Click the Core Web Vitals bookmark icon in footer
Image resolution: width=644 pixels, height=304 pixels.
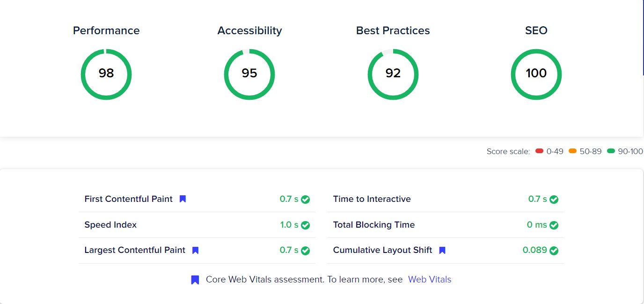click(195, 279)
